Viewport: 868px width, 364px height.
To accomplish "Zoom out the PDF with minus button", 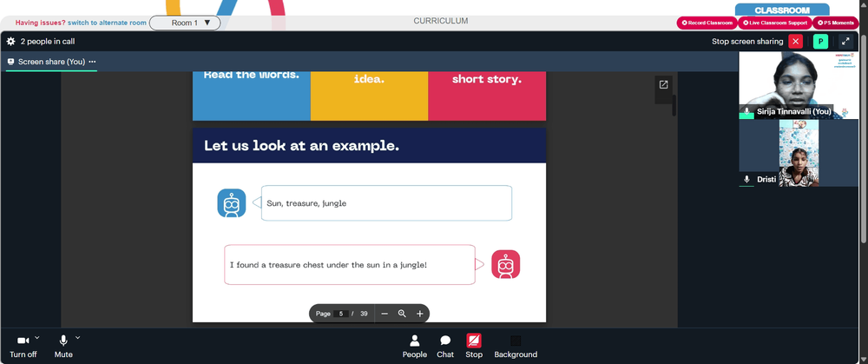I will (385, 314).
